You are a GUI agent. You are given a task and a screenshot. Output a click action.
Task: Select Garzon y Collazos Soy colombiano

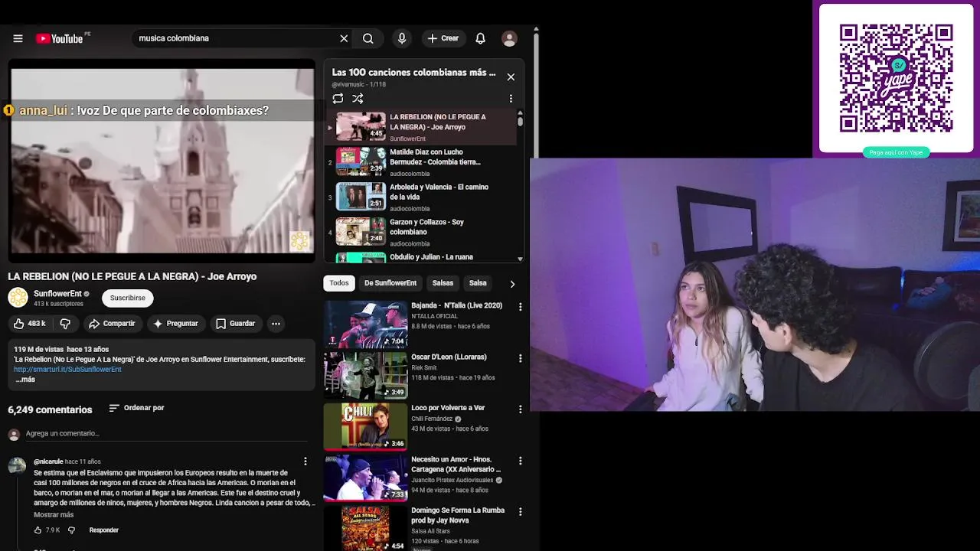pos(420,233)
